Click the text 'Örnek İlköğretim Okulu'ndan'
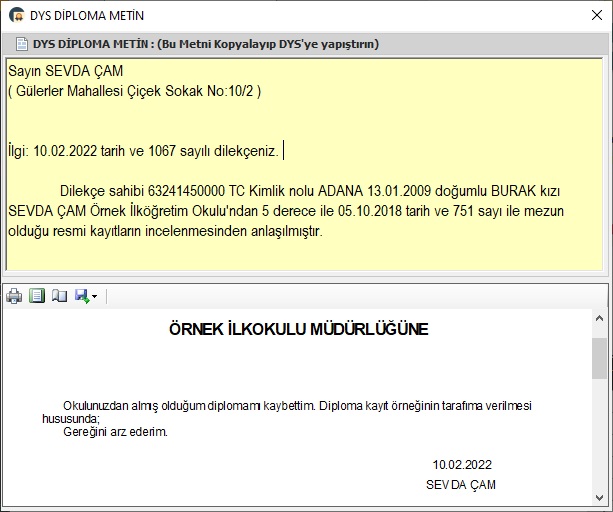The height and width of the screenshot is (512, 613). [174, 211]
